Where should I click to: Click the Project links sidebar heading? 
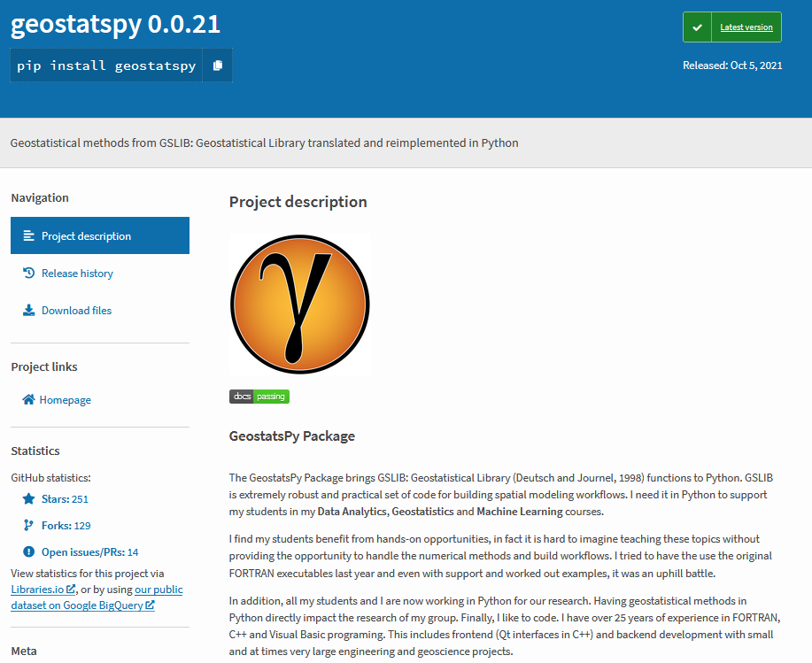[44, 367]
